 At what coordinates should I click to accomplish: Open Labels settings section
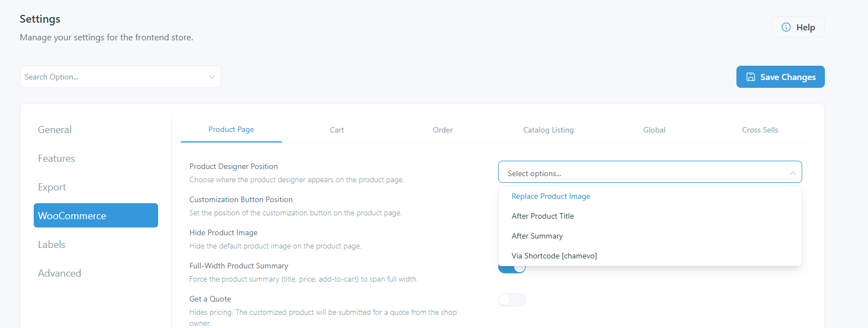(x=96, y=245)
